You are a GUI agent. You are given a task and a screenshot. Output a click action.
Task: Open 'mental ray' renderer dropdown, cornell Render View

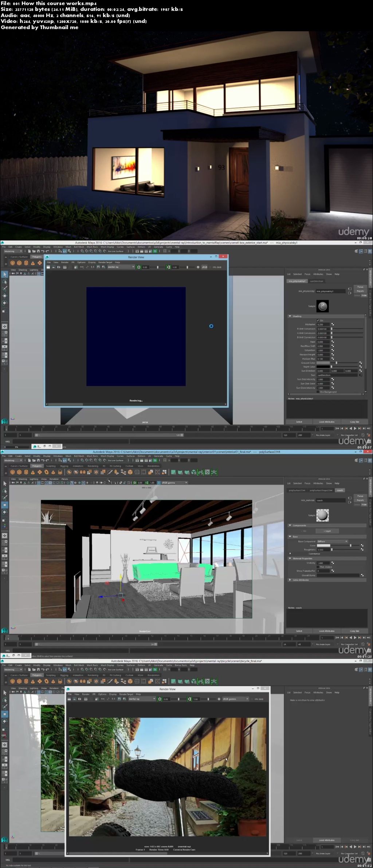pyautogui.click(x=121, y=267)
